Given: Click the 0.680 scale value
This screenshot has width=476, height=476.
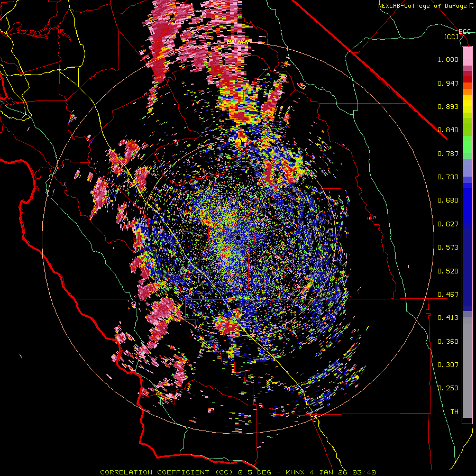Looking at the screenshot, I should (448, 200).
